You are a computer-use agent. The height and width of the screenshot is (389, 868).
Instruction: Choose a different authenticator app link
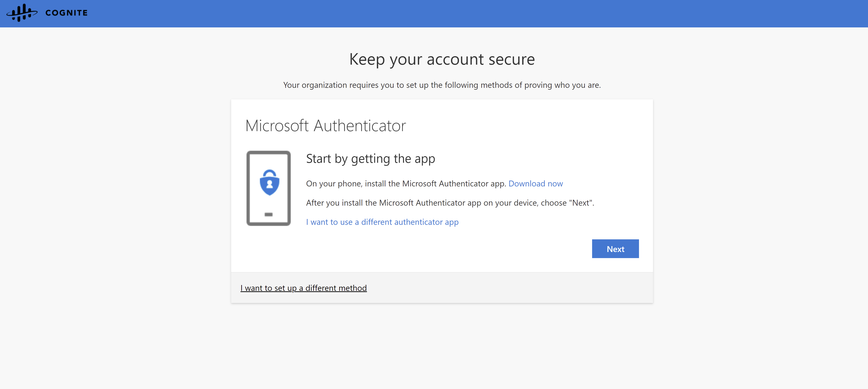[x=382, y=222]
